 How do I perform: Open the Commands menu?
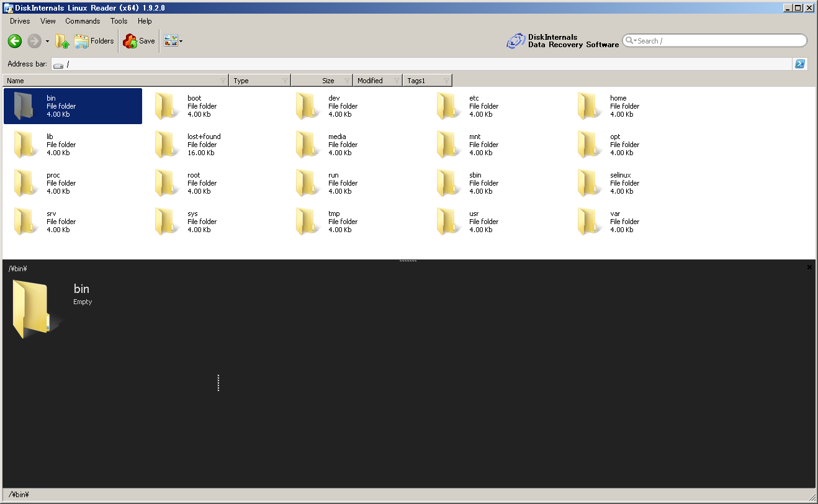coord(83,21)
